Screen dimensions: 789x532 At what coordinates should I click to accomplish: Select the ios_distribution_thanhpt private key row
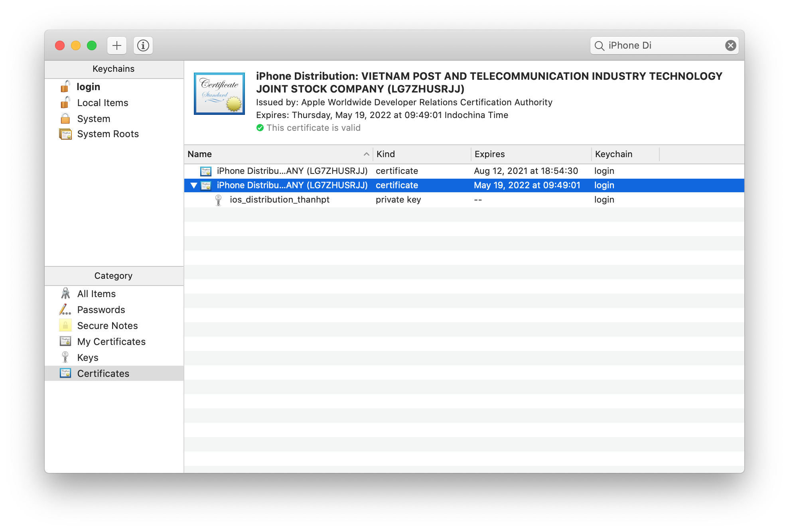coord(279,200)
